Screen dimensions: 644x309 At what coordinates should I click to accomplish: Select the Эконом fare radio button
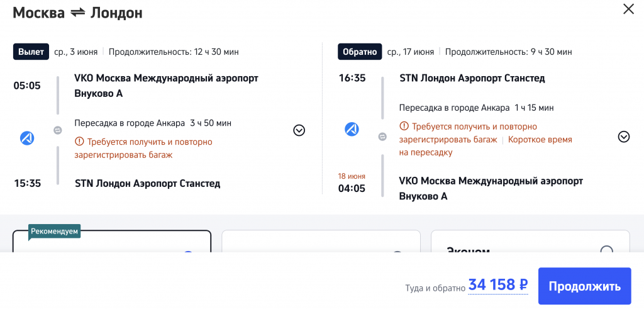pyautogui.click(x=606, y=251)
